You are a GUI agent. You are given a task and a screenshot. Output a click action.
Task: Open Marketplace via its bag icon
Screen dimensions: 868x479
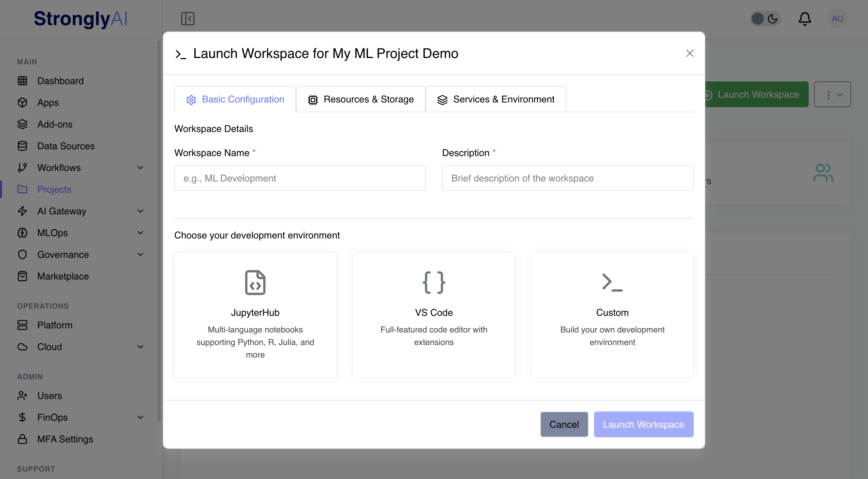(22, 276)
